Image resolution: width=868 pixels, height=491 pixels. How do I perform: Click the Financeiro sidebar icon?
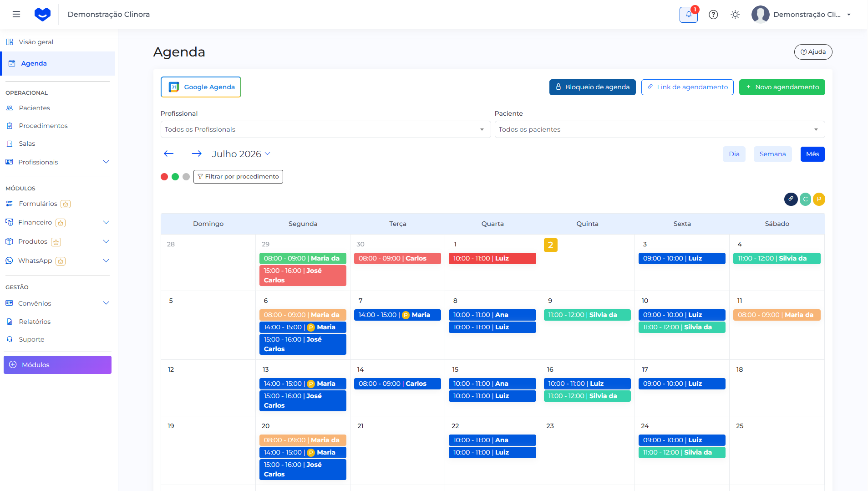click(x=9, y=222)
